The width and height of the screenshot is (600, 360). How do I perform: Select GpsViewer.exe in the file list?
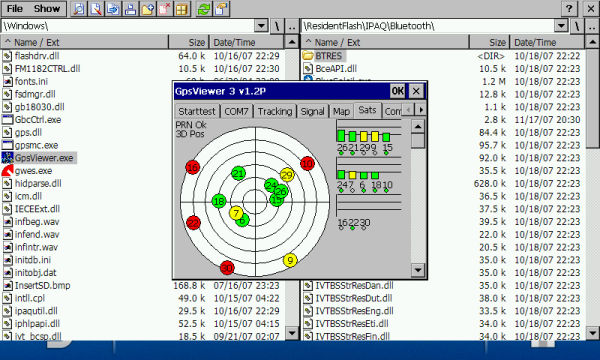pos(44,158)
